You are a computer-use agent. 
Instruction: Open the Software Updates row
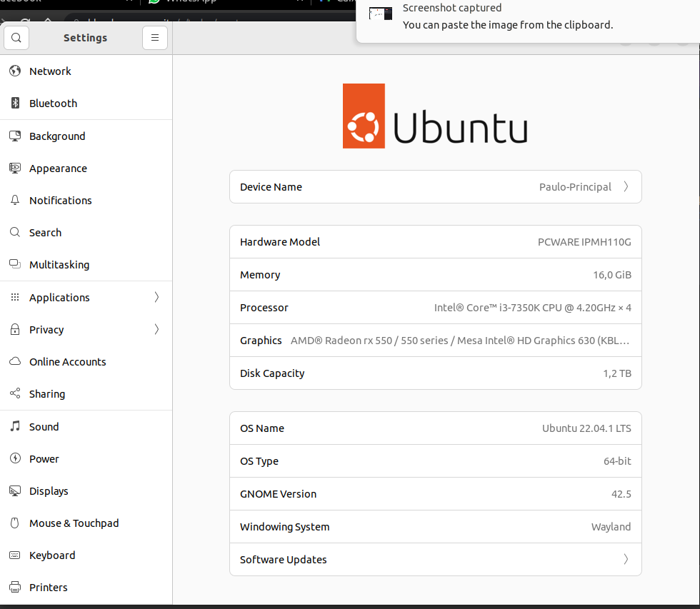[436, 560]
